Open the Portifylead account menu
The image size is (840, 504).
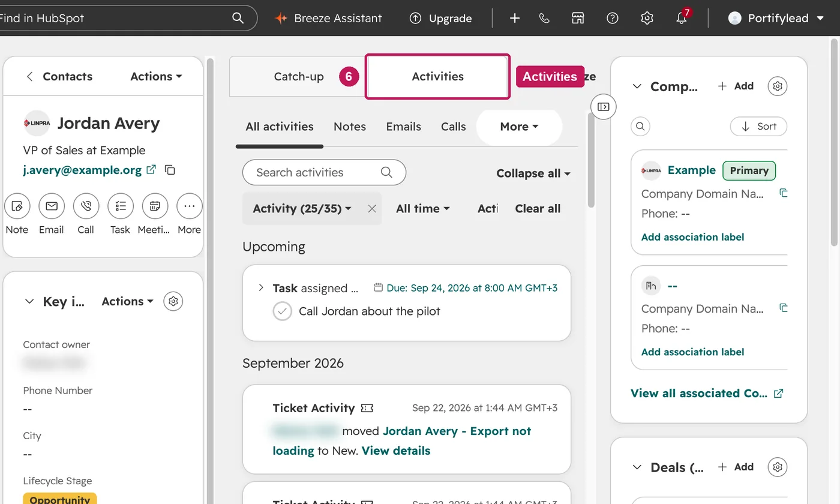point(776,18)
